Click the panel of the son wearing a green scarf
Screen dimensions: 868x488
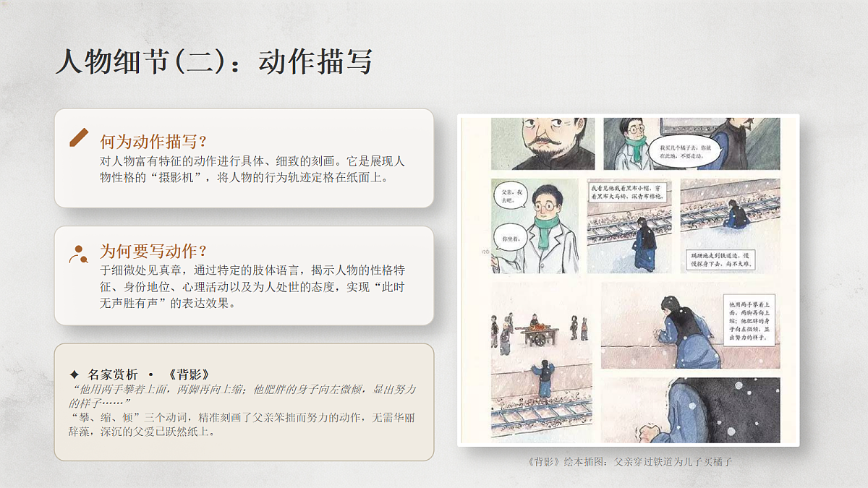[x=535, y=225]
